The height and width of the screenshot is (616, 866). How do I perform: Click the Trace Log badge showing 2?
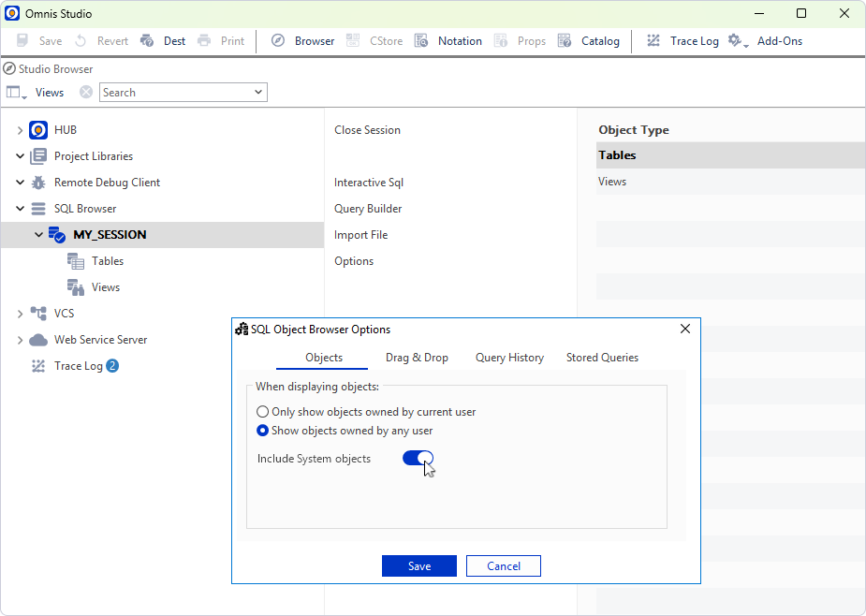pos(112,366)
